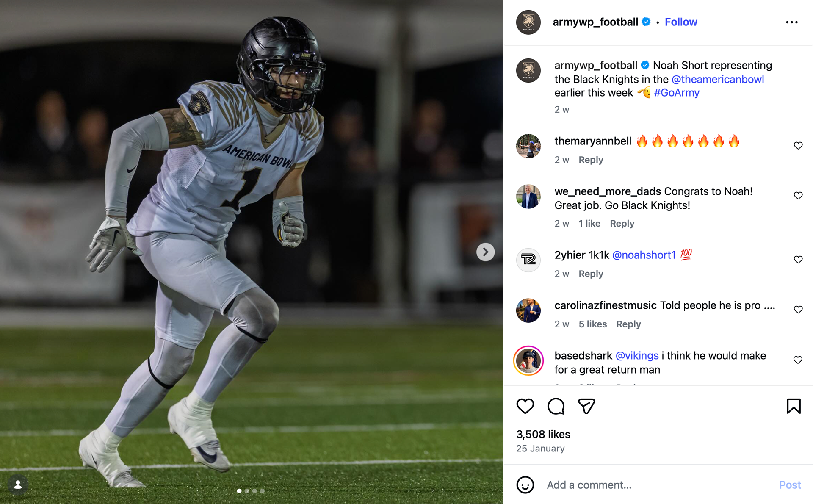
Task: Go to next photo with arrow
Action: 485,252
